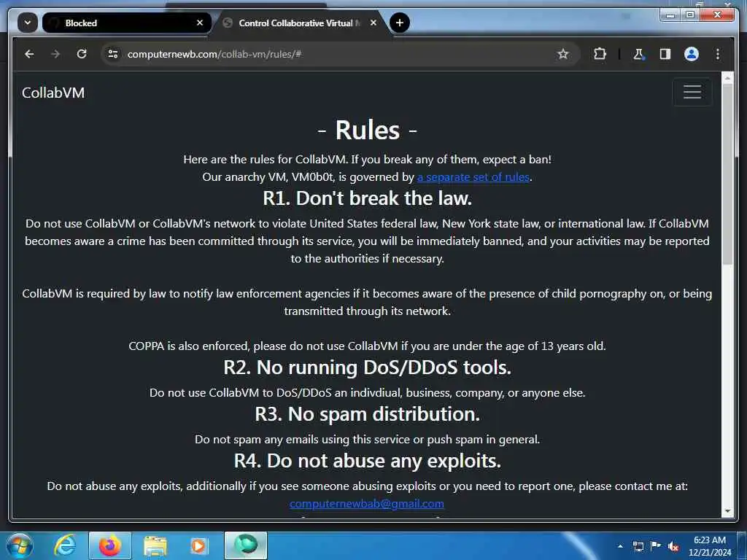Image resolution: width=747 pixels, height=560 pixels.
Task: Open the CollabVM hamburger navigation menu
Action: 692,92
